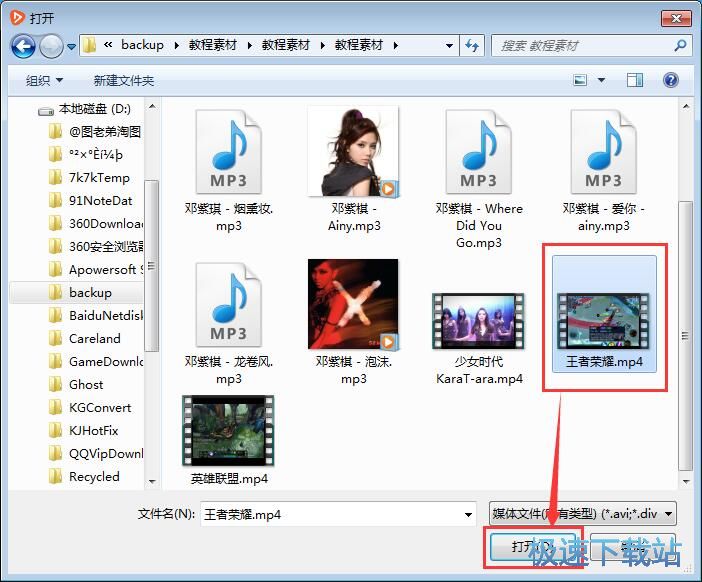
Task: Click the last 教程素材 breadcrumb segment
Action: 359,45
